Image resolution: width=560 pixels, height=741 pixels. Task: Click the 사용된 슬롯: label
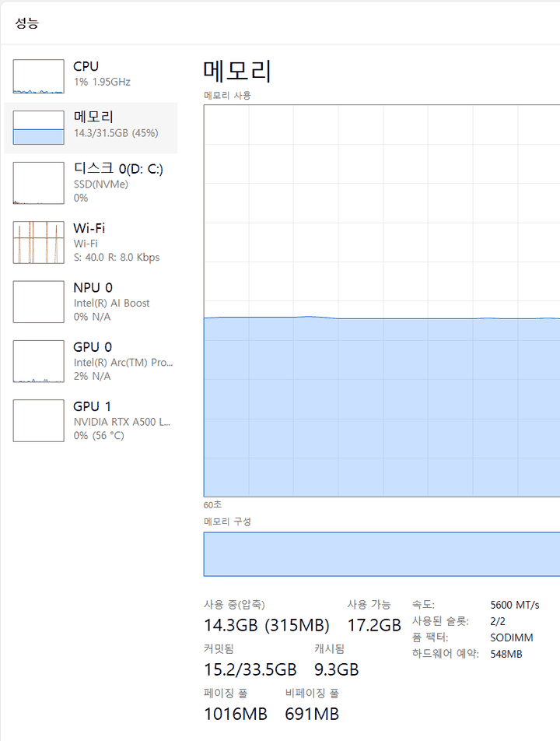point(440,621)
